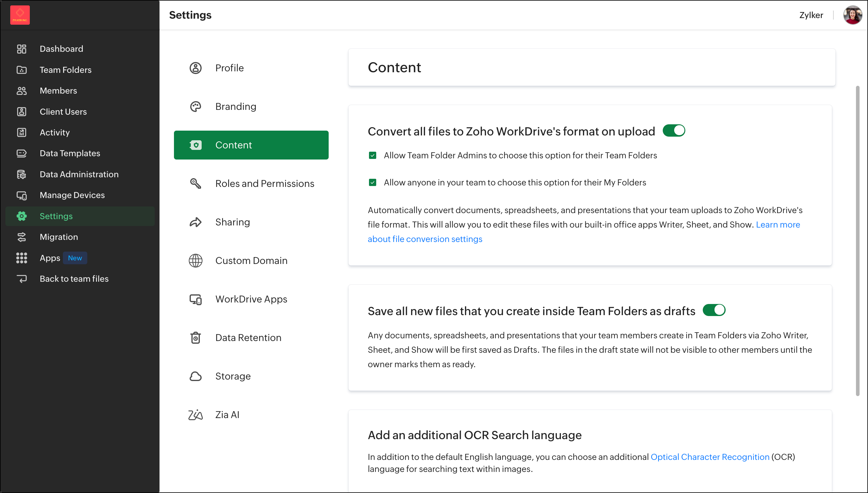Screen dimensions: 868x493
Task: Click the Members people icon
Action: click(22, 91)
